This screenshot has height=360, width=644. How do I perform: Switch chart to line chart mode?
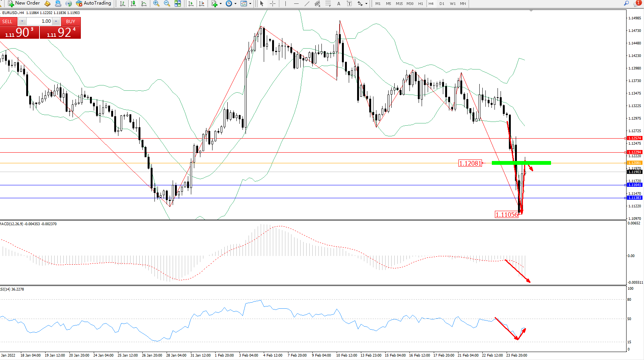click(144, 4)
